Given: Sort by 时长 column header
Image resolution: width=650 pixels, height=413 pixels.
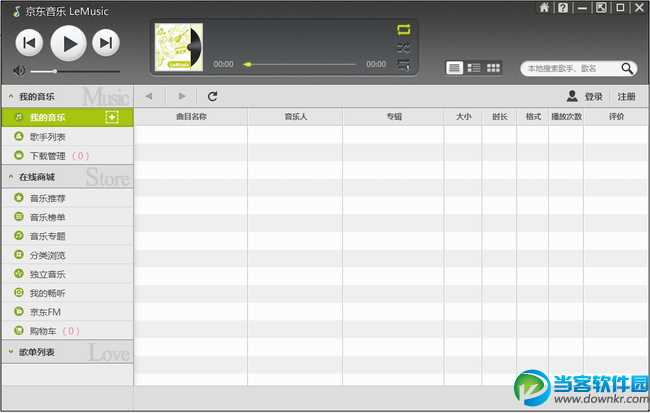Looking at the screenshot, I should click(500, 117).
